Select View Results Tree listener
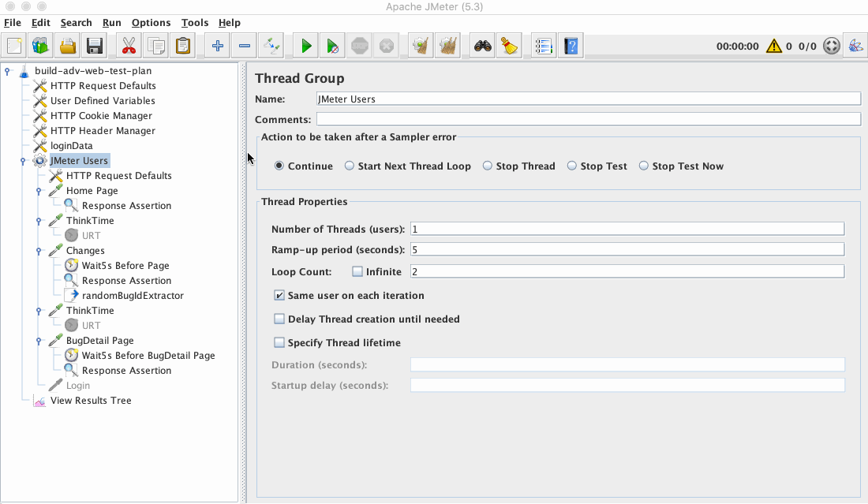868x504 pixels. tap(91, 401)
